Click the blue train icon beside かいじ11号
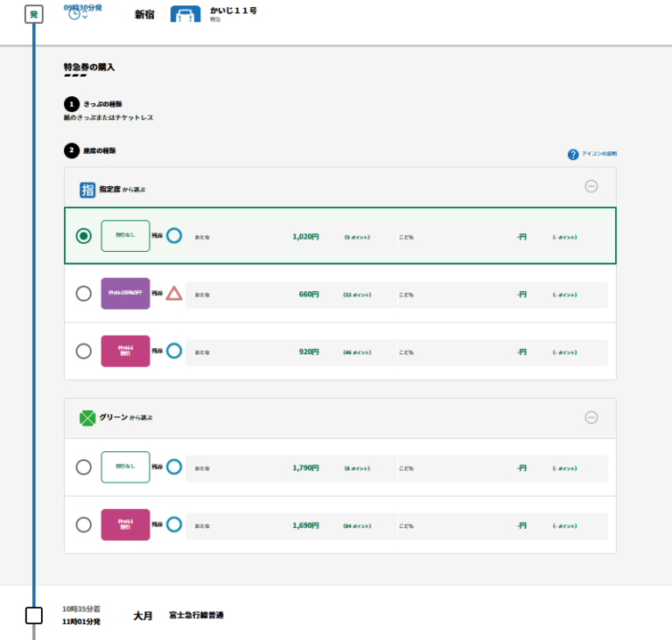 coord(185,14)
